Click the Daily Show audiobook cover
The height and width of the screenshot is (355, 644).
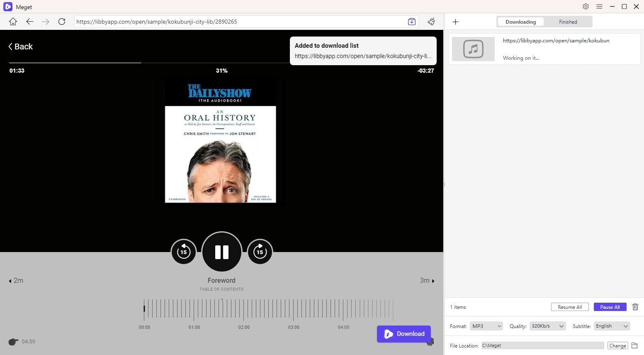(220, 142)
